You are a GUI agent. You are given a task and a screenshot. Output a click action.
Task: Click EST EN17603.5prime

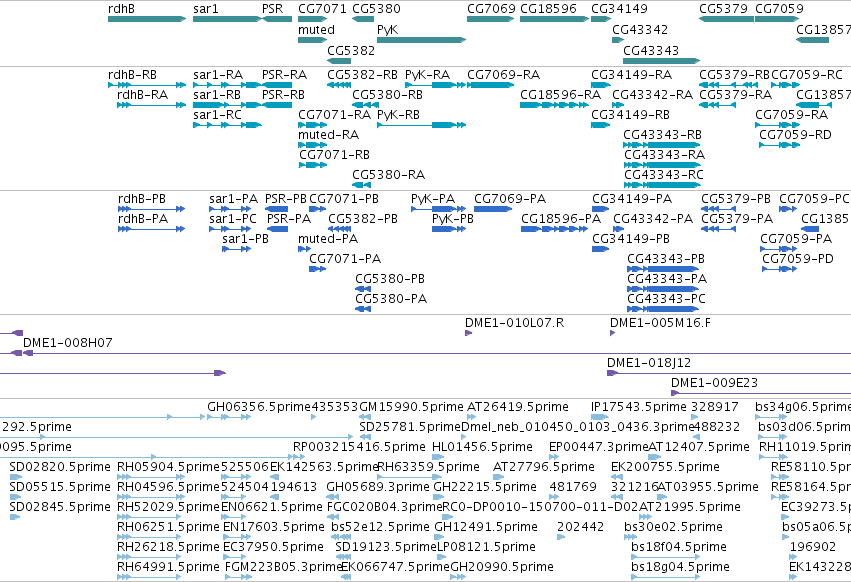pyautogui.click(x=237, y=538)
